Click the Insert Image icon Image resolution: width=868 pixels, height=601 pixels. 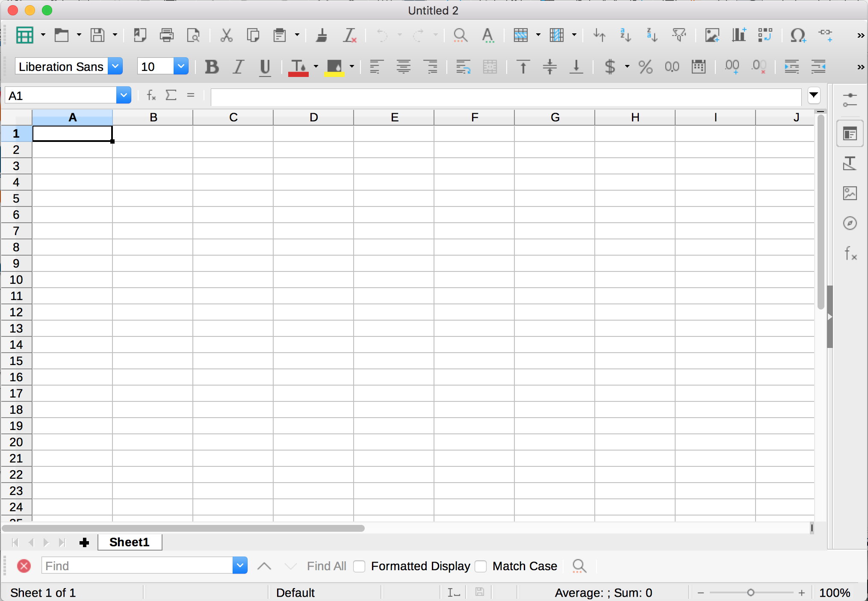712,35
